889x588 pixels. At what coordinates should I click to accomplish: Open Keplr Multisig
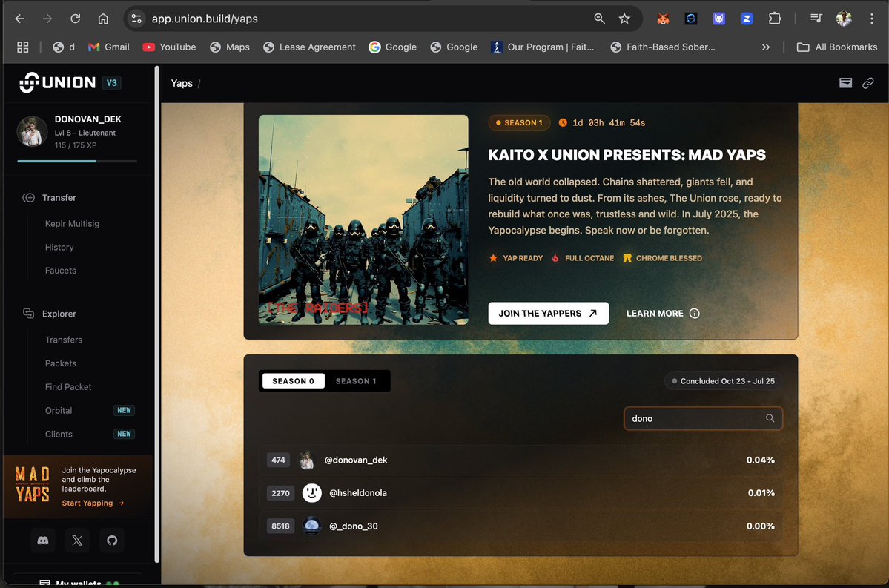[72, 223]
